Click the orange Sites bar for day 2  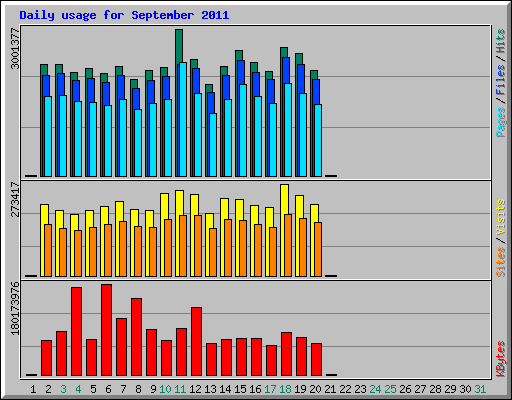48,250
